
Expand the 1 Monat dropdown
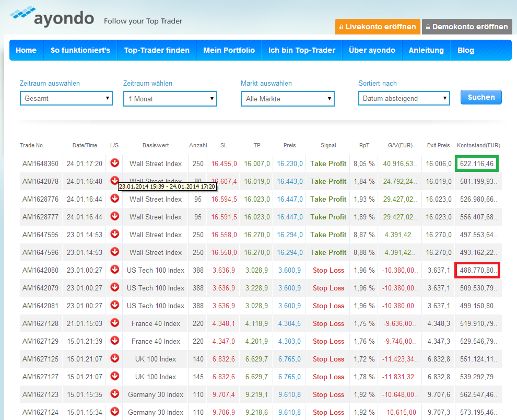pyautogui.click(x=170, y=99)
